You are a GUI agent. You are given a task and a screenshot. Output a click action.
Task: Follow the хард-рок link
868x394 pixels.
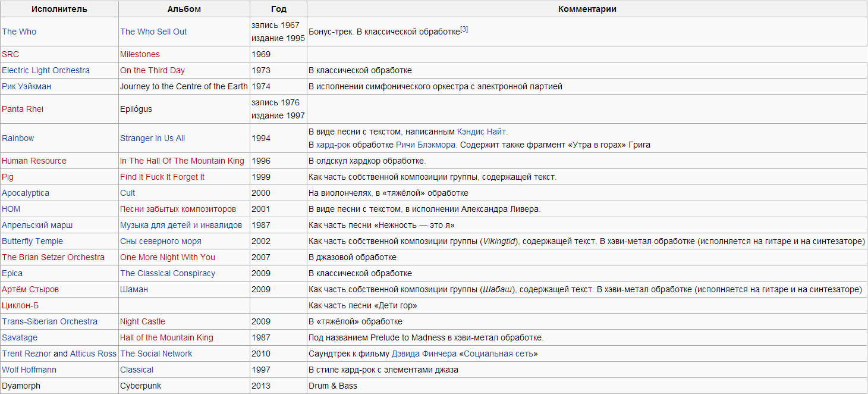334,145
